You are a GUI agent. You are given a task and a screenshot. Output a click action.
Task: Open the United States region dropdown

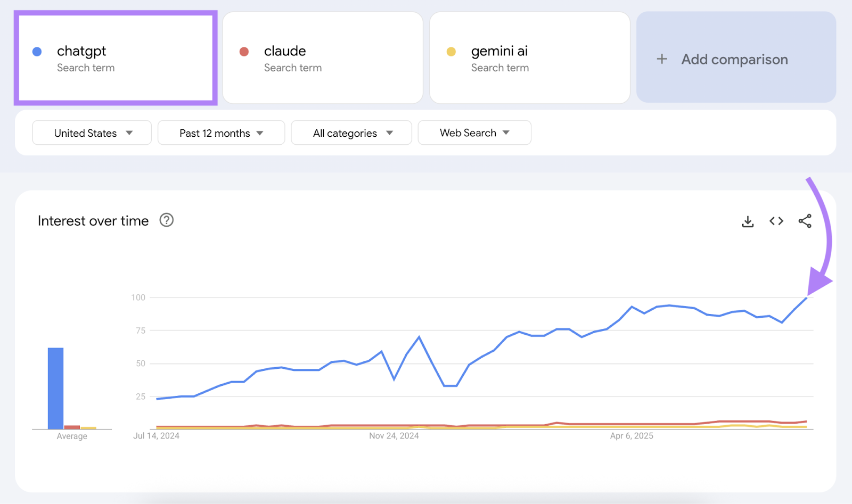tap(91, 133)
